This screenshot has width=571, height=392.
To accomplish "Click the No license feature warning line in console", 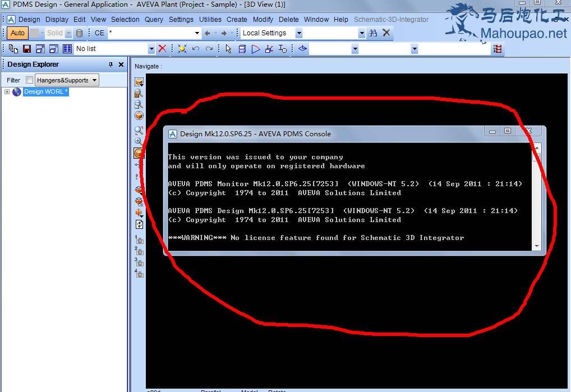I will 316,238.
